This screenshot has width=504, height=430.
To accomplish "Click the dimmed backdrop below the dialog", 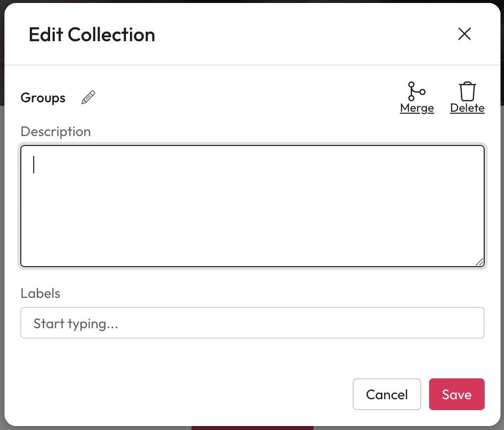I will (x=99, y=428).
